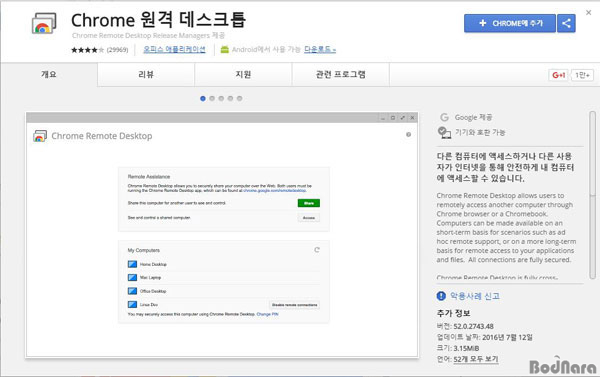
Task: Click the preview window logo icon
Action: (40, 136)
